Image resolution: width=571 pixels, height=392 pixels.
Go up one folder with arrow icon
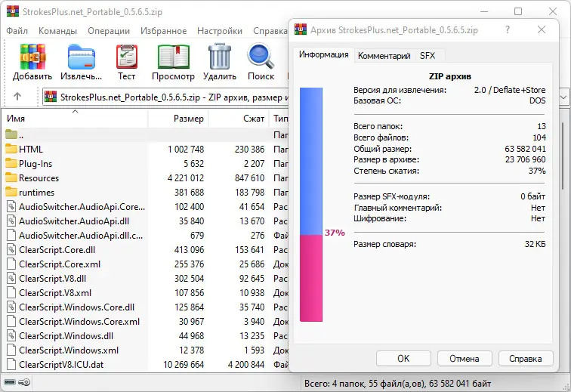tap(17, 97)
